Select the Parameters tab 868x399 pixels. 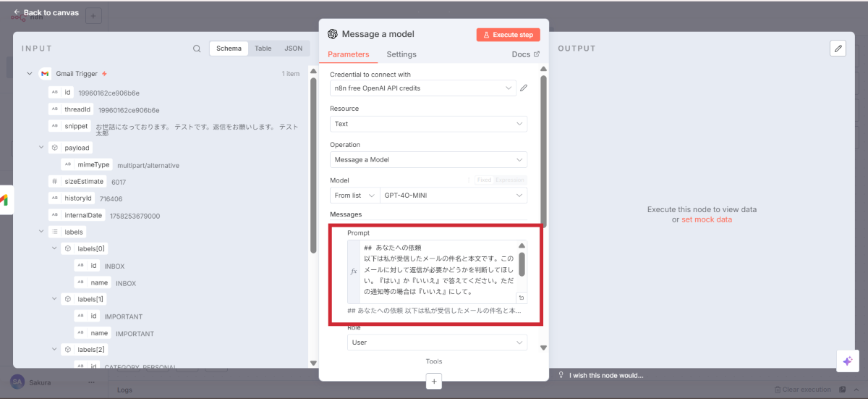(348, 54)
